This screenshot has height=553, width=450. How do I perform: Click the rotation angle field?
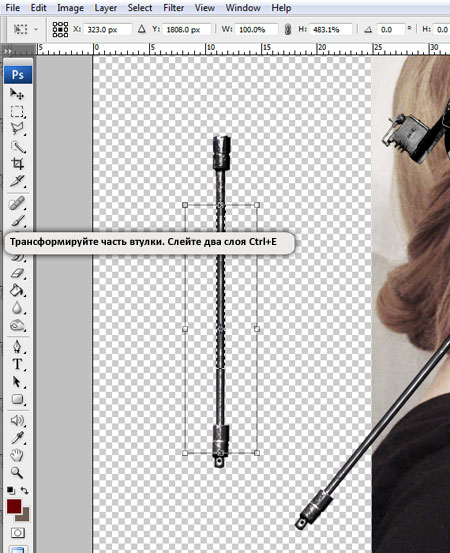click(x=391, y=30)
